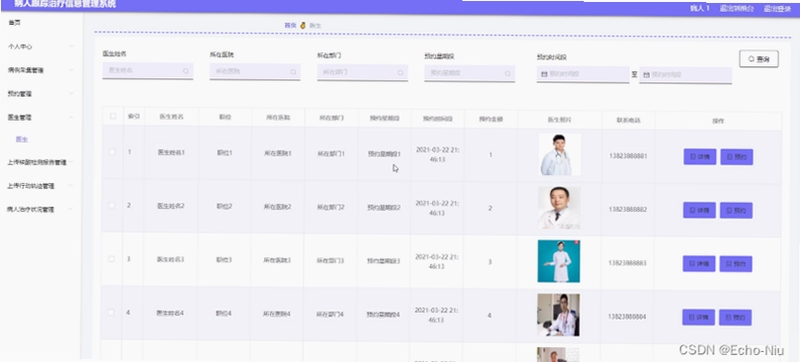Click 预约 button for row 医生姓名2
The width and height of the screenshot is (800, 362).
pyautogui.click(x=736, y=211)
